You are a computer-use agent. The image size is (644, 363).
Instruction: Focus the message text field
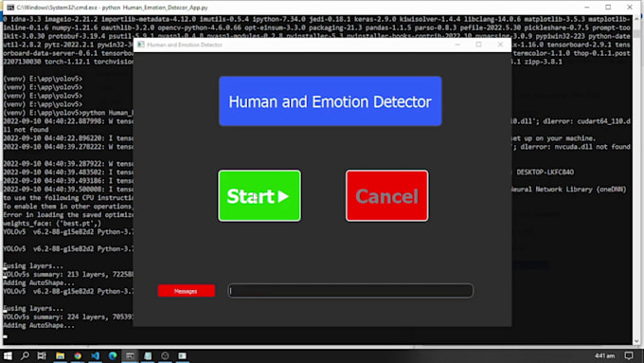(x=350, y=291)
